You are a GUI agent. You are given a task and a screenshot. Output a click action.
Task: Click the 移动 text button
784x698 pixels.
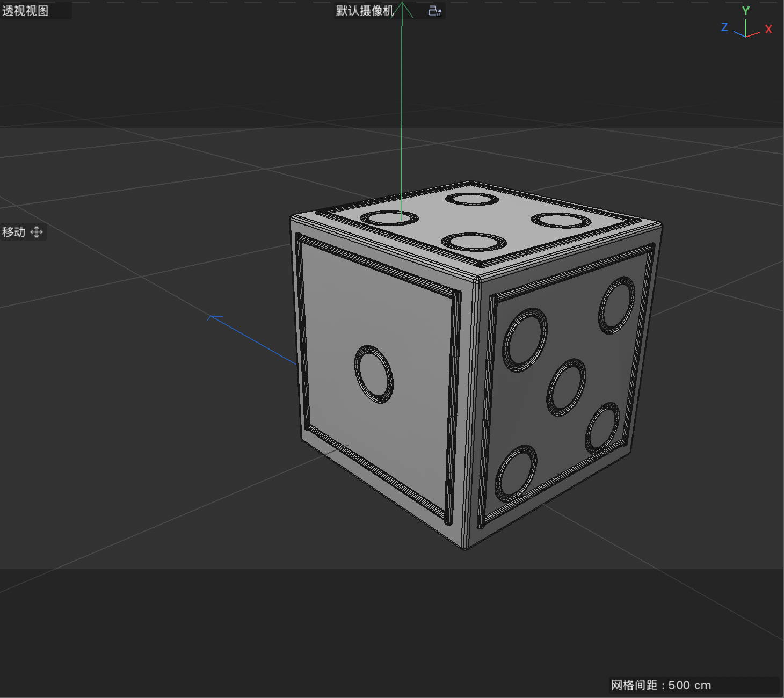12,232
